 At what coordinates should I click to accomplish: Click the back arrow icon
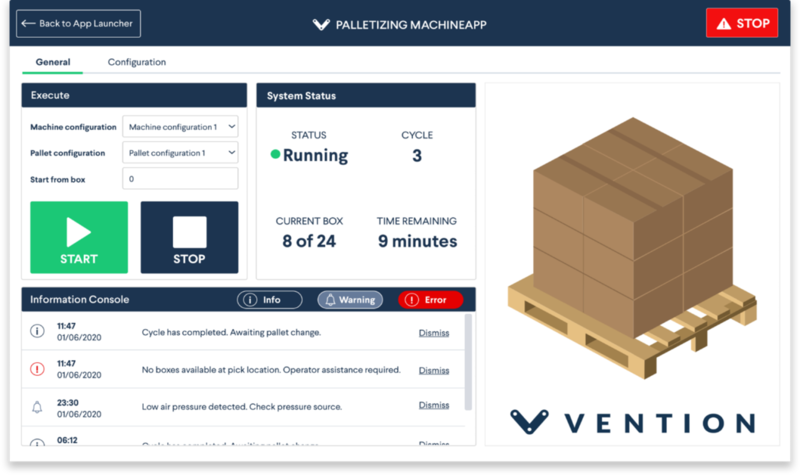point(28,23)
